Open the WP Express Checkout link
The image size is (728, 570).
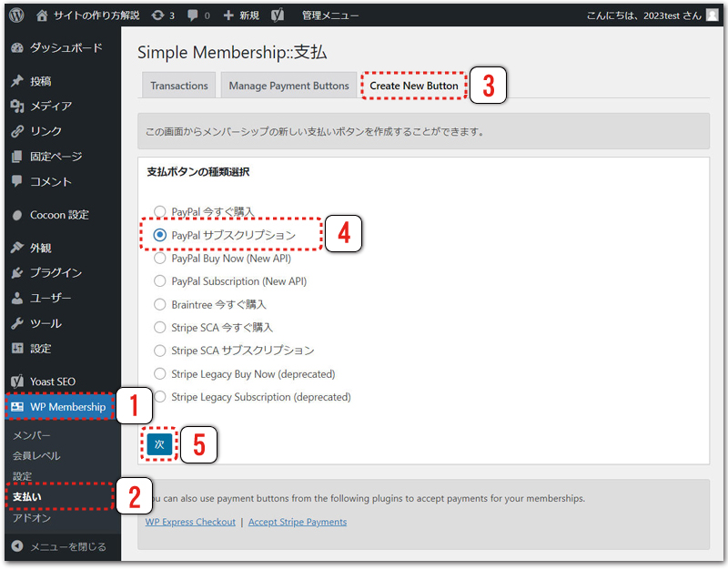190,522
